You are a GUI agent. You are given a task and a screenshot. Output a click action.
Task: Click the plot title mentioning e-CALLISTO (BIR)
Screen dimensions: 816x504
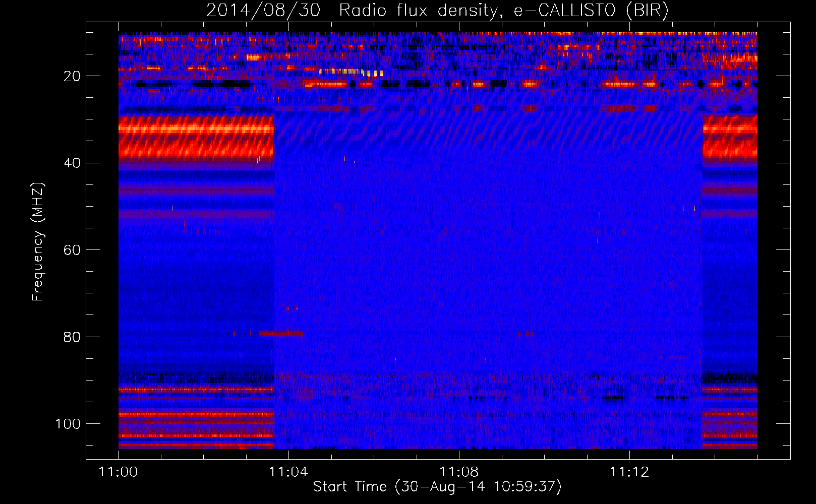click(437, 11)
